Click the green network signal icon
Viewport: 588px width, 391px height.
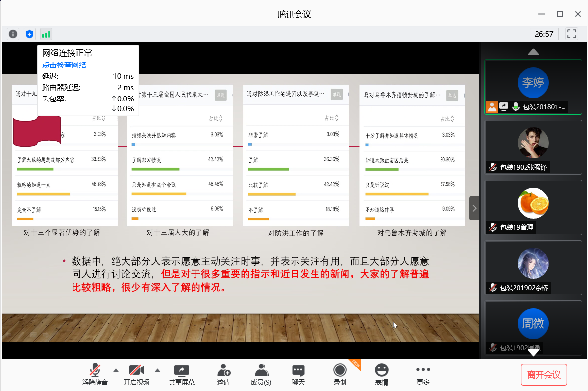[x=46, y=34]
